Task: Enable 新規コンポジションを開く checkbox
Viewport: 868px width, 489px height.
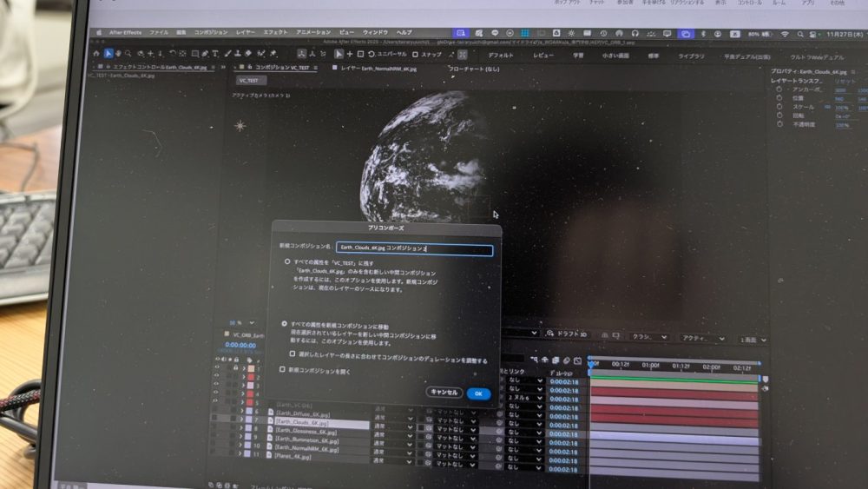Action: pos(282,369)
